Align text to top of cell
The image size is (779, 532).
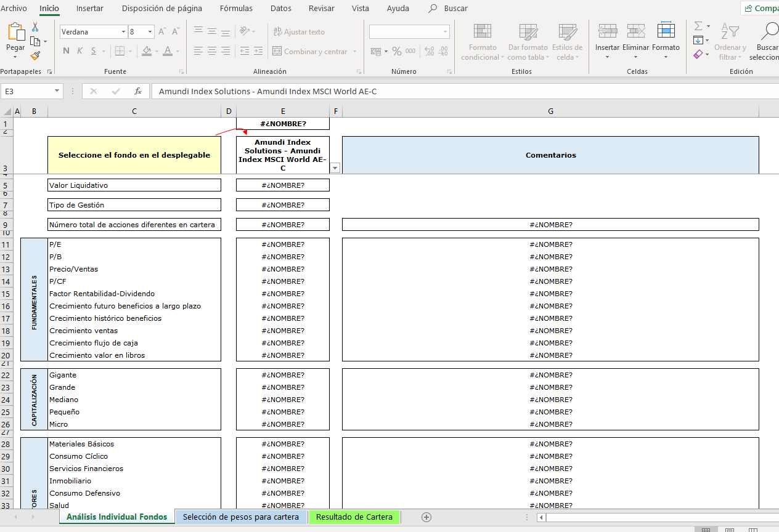pos(198,31)
